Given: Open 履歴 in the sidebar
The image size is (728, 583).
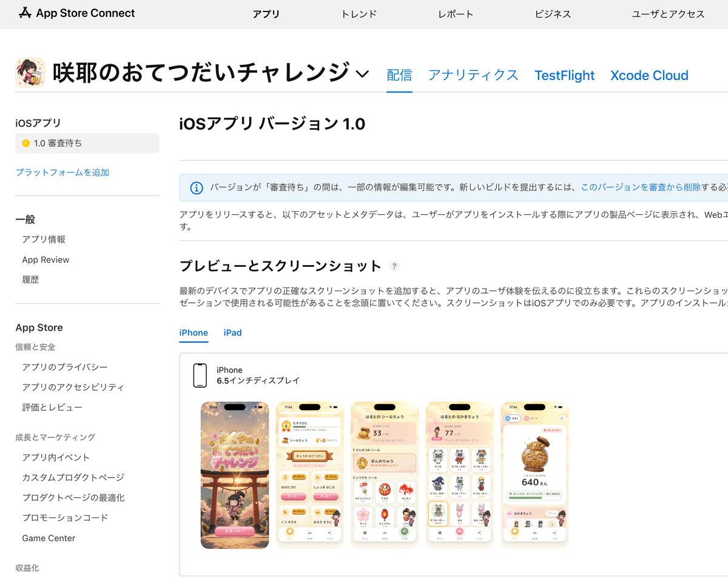Looking at the screenshot, I should point(30,280).
